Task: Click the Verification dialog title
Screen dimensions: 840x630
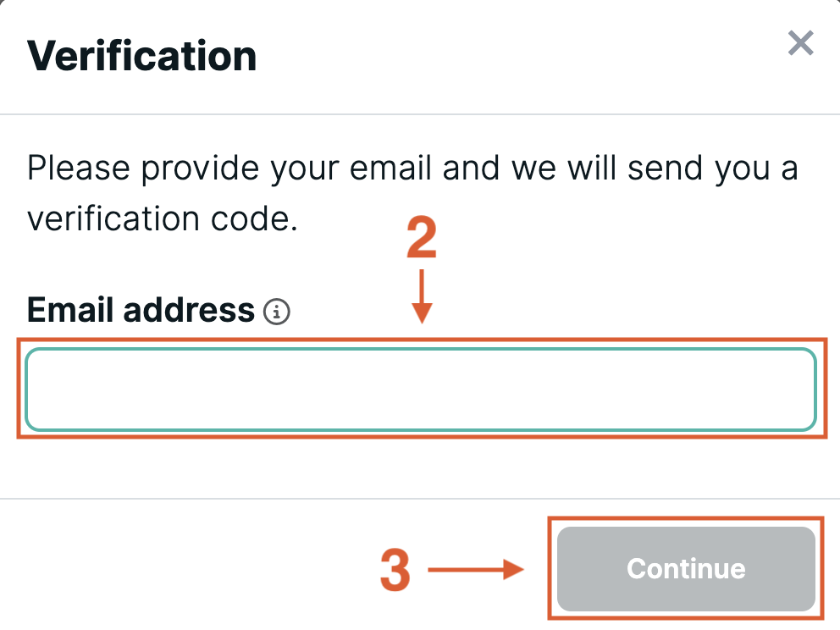Action: pyautogui.click(x=142, y=56)
